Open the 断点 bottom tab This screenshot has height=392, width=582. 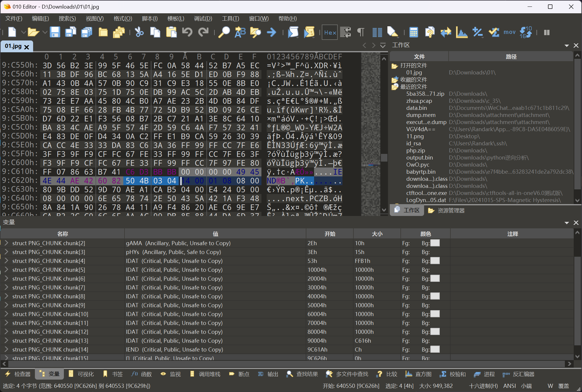[239, 374]
